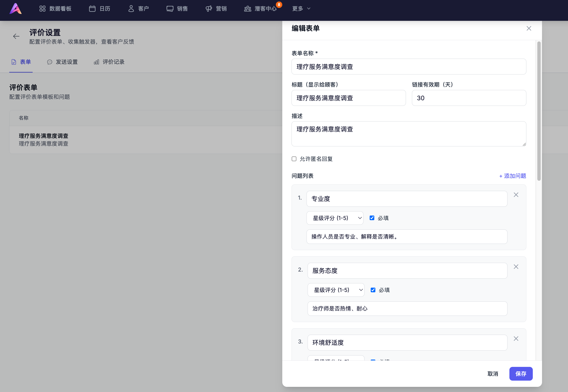Go to 客户 customers menu
The height and width of the screenshot is (392, 568).
(138, 9)
